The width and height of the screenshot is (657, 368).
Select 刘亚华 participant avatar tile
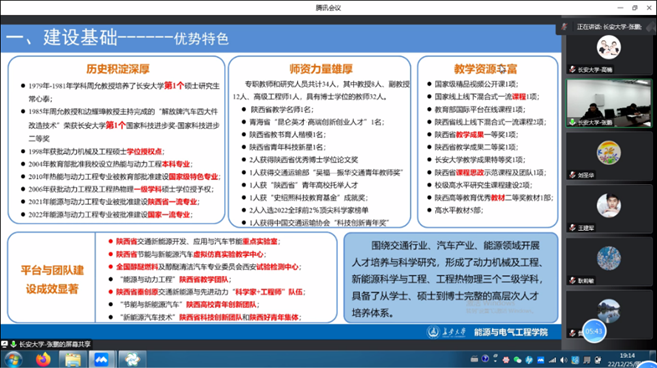[x=609, y=155]
